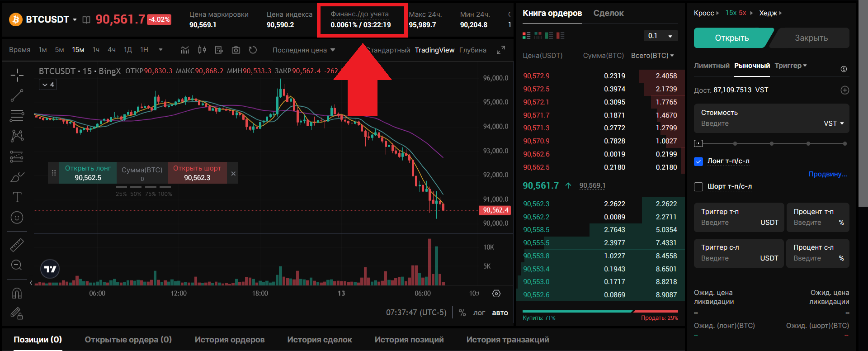868x351 pixels.
Task: Open the candlestick chart type icon
Action: (x=202, y=50)
